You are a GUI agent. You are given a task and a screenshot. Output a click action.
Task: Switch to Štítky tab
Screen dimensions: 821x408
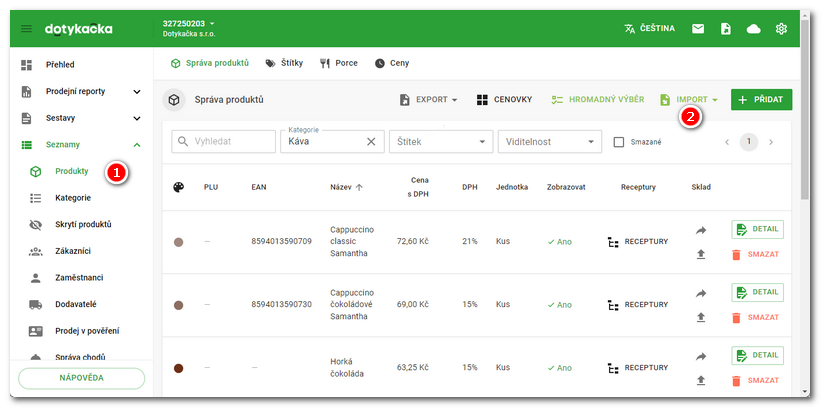284,63
